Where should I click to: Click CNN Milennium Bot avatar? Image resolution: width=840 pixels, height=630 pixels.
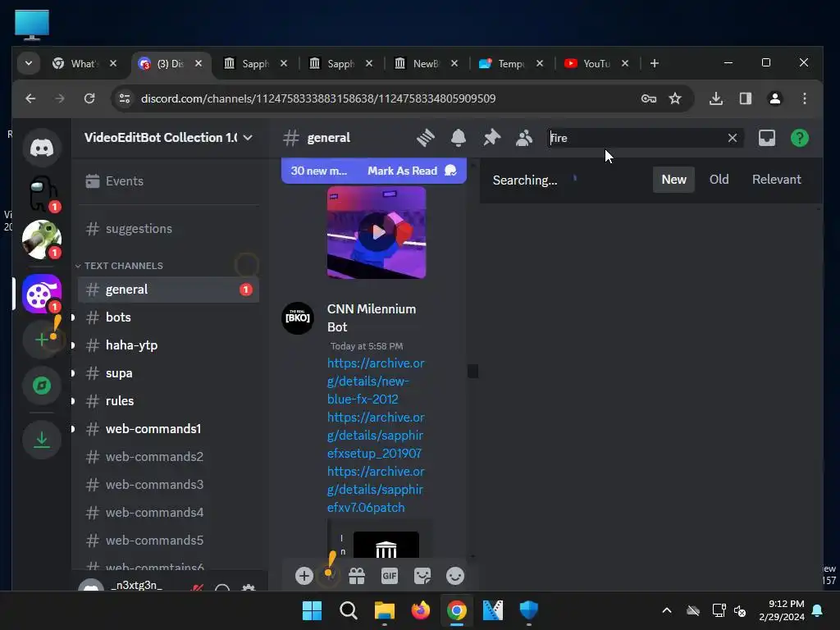pos(298,318)
